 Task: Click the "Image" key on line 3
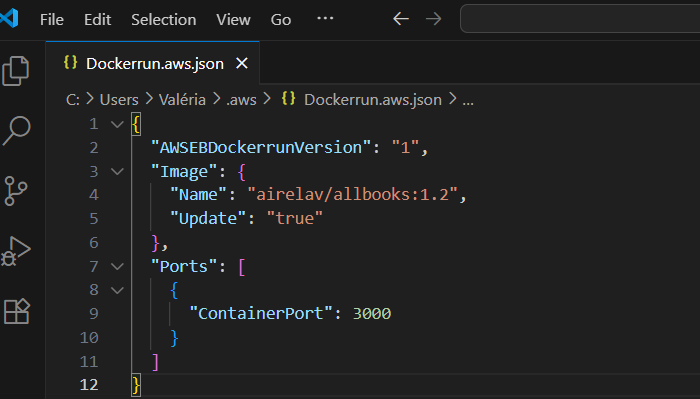coord(184,171)
